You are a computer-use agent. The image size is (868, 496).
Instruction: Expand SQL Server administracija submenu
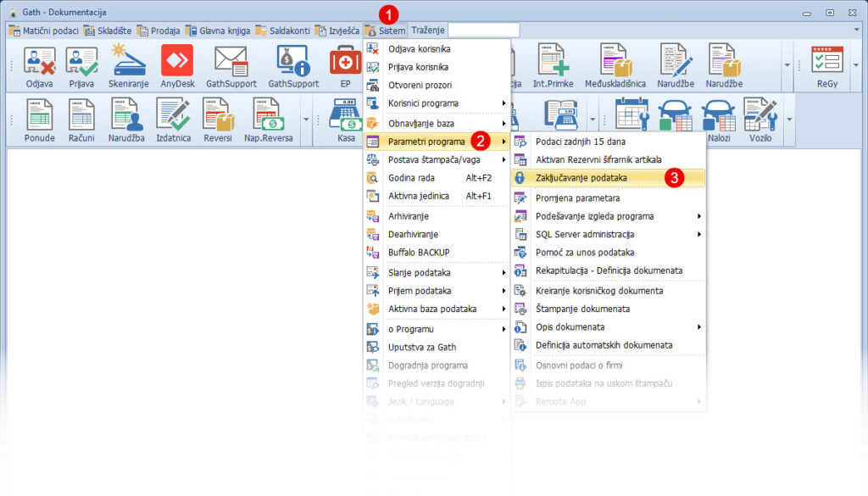pyautogui.click(x=607, y=234)
